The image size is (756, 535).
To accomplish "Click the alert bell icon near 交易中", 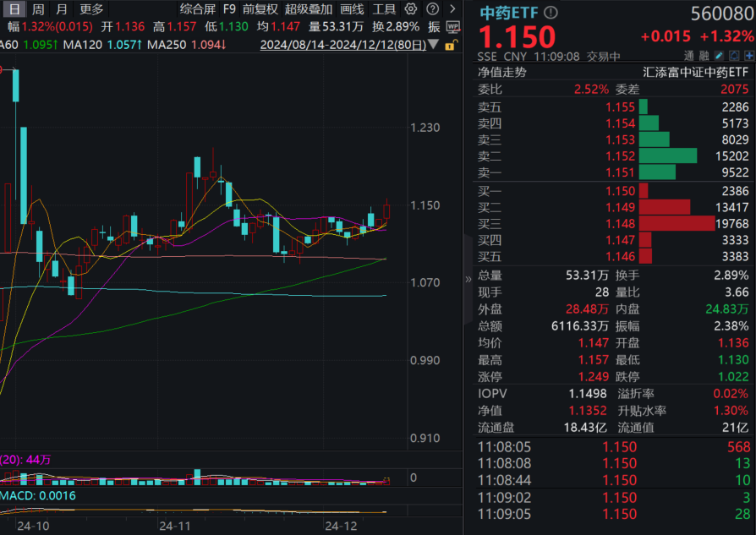I will [x=733, y=54].
